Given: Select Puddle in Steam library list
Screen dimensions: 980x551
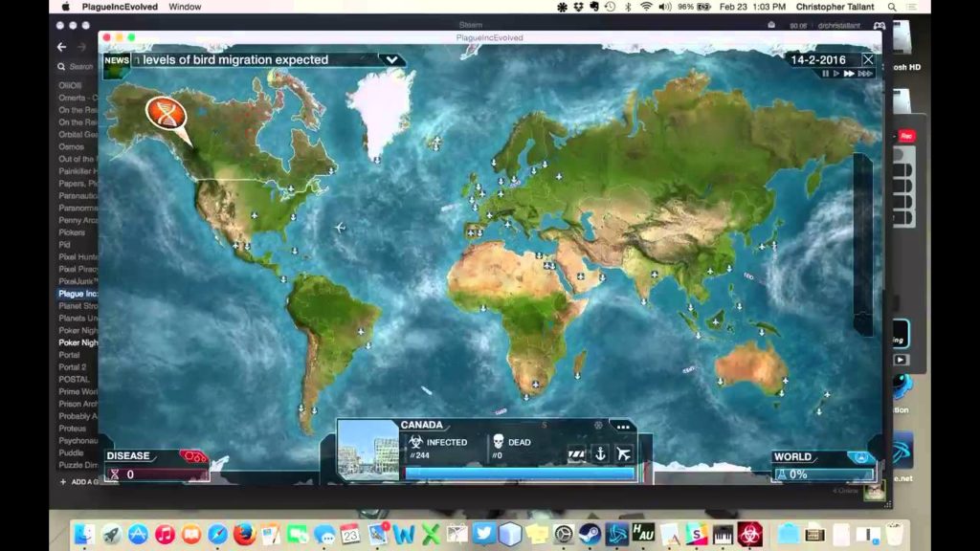Looking at the screenshot, I should pos(71,452).
